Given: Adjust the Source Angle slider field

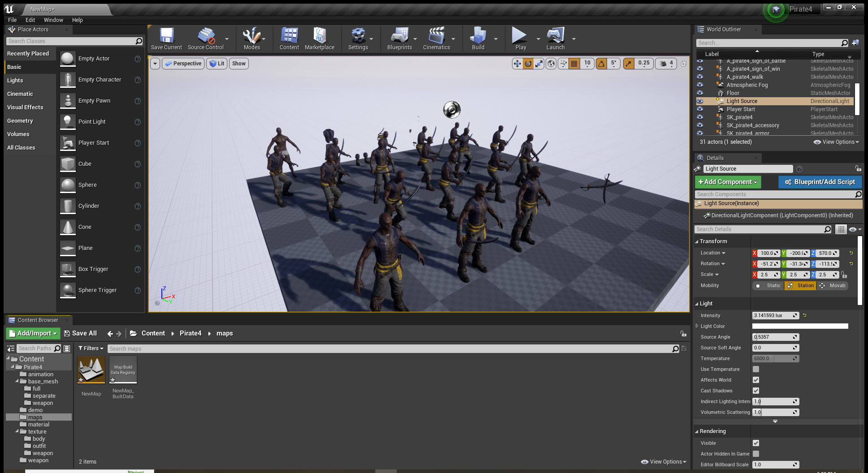Looking at the screenshot, I should [x=776, y=337].
